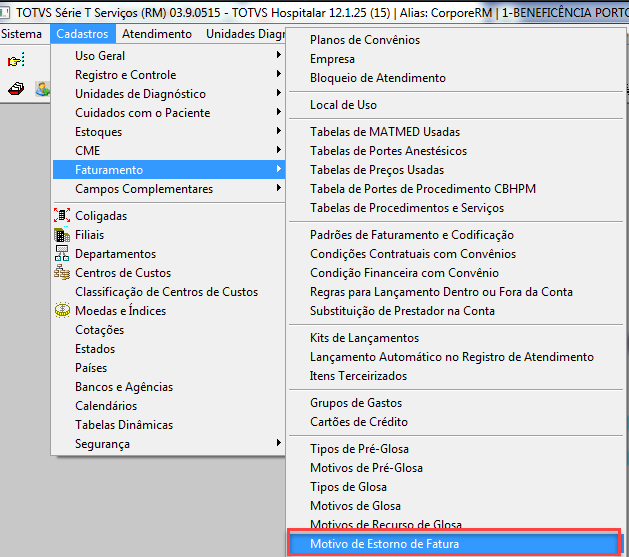Open Filiais
This screenshot has width=629, height=557.
point(168,235)
